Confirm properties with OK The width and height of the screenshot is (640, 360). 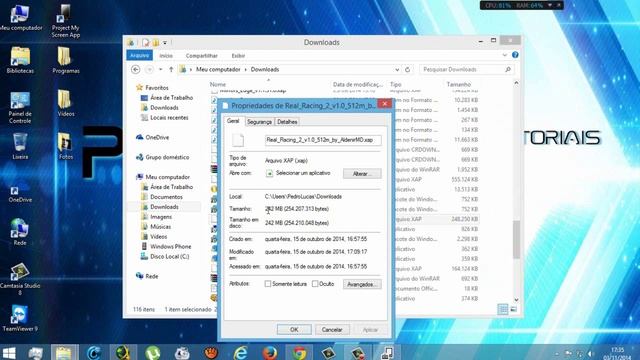point(294,329)
